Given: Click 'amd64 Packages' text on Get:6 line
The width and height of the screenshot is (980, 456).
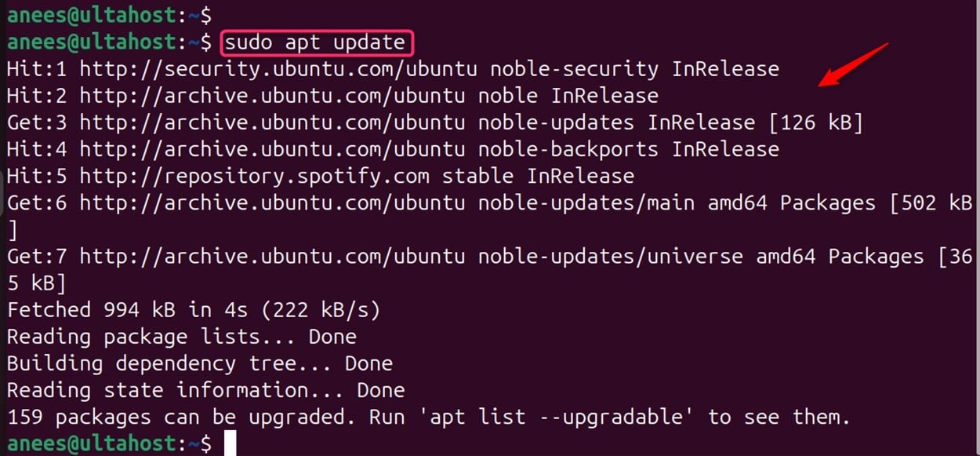Looking at the screenshot, I should 791,202.
